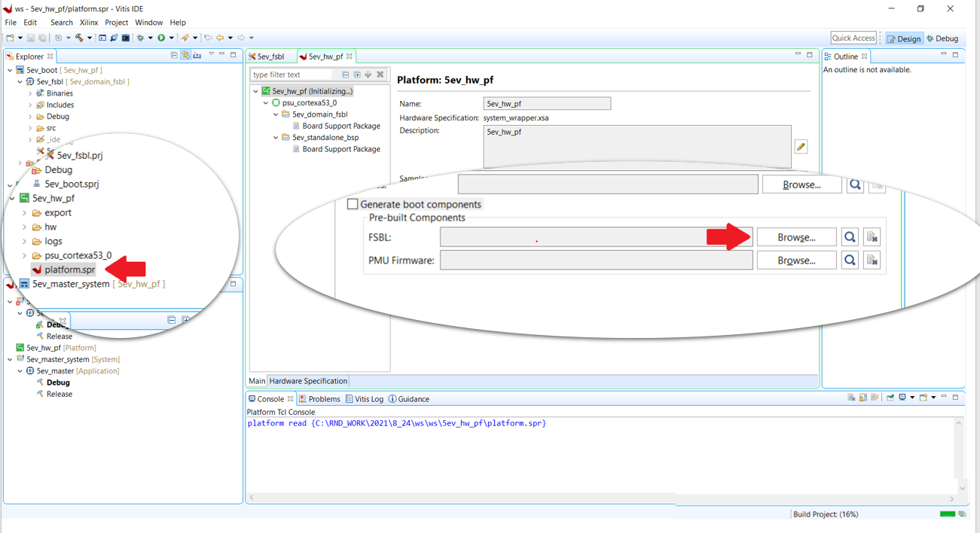The height and width of the screenshot is (533, 980).
Task: Click Browse button for FSBL
Action: pos(796,237)
